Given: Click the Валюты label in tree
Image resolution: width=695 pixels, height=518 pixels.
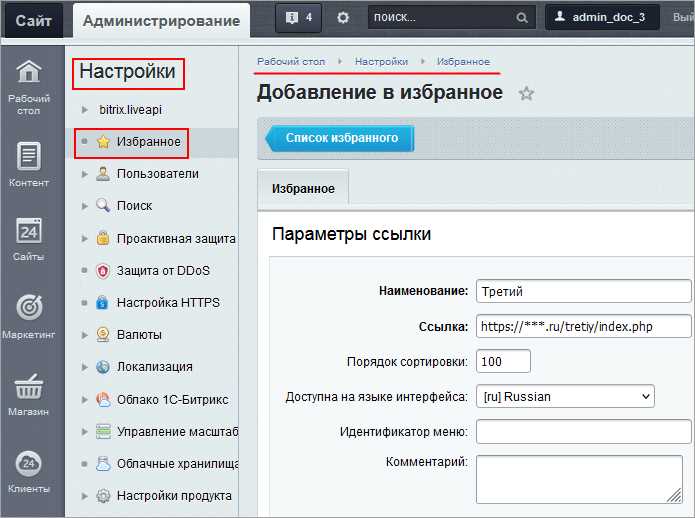Looking at the screenshot, I should pyautogui.click(x=139, y=335).
